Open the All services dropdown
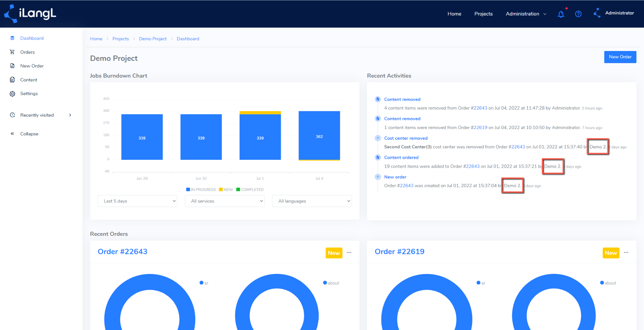This screenshot has height=330, width=644. click(x=224, y=201)
